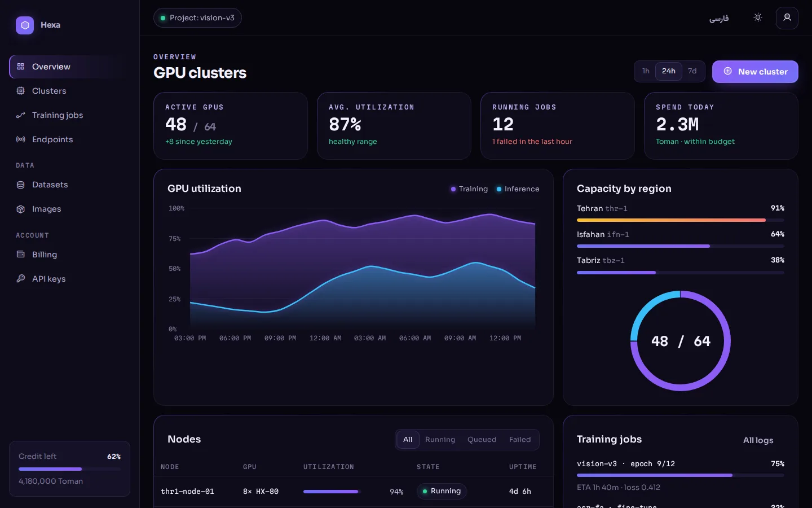Sort by the Utilization column header
Image resolution: width=812 pixels, height=508 pixels.
coord(329,467)
